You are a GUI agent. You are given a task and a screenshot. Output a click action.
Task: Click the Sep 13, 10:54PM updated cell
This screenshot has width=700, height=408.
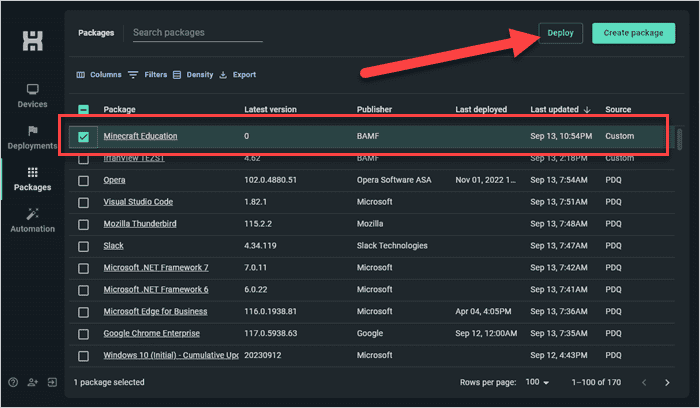coord(561,136)
